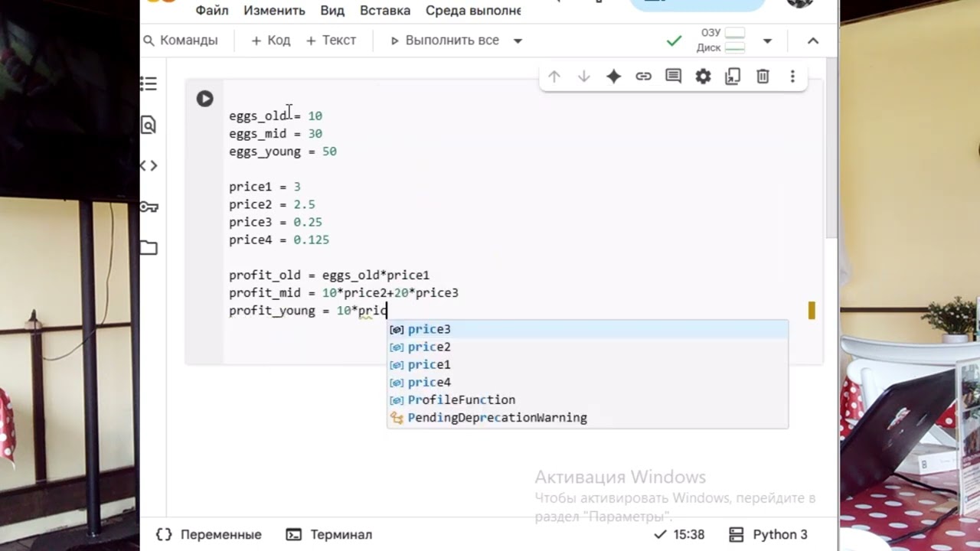980x551 pixels.
Task: Open the secrets key panel
Action: coord(149,207)
